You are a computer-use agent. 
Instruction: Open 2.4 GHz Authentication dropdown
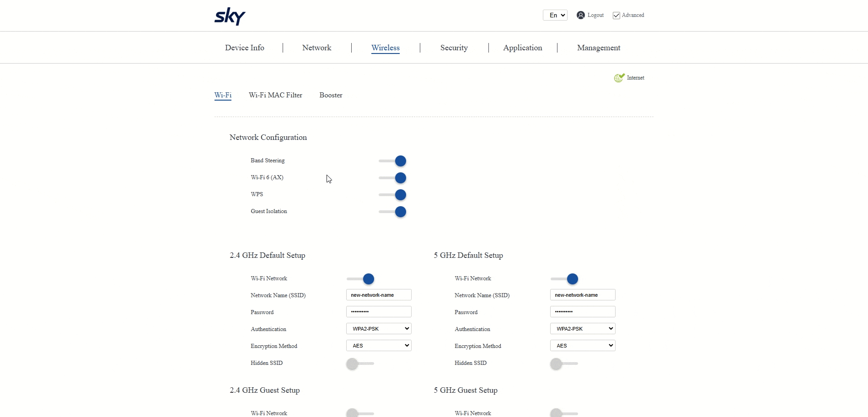point(379,329)
